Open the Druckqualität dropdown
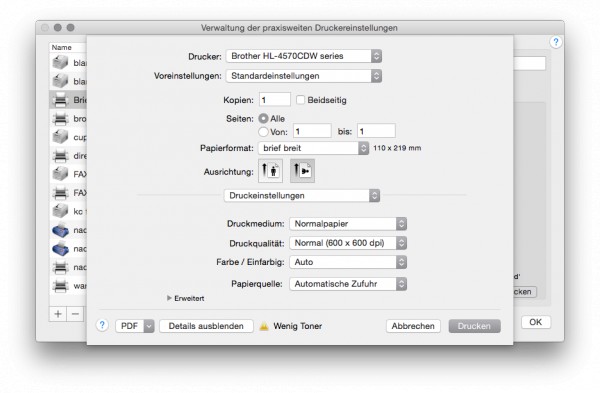 point(348,243)
